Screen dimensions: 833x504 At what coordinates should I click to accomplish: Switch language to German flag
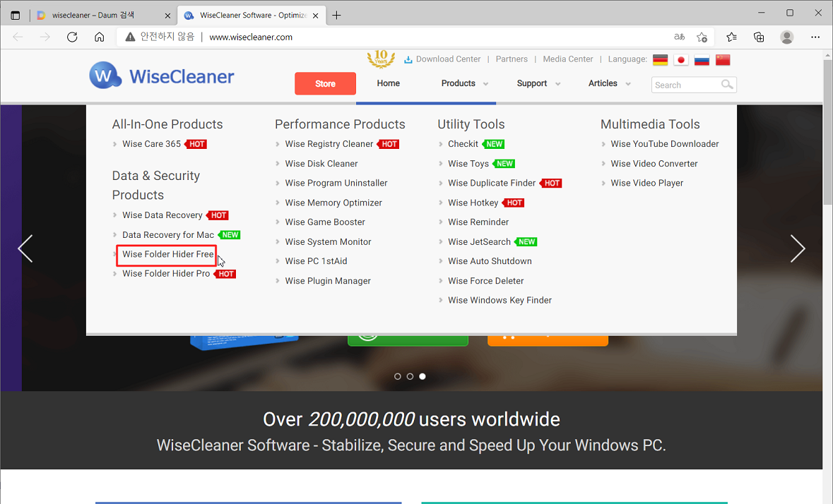[660, 60]
